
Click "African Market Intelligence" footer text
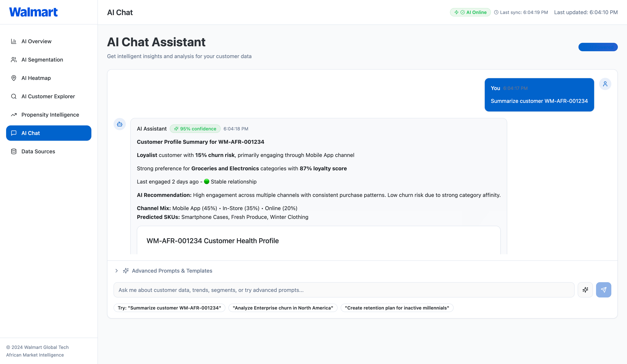35,355
